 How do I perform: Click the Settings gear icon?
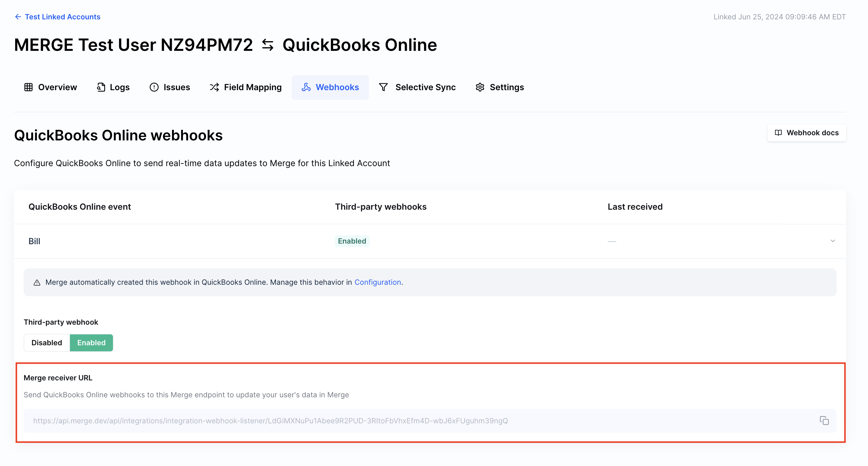(x=480, y=87)
